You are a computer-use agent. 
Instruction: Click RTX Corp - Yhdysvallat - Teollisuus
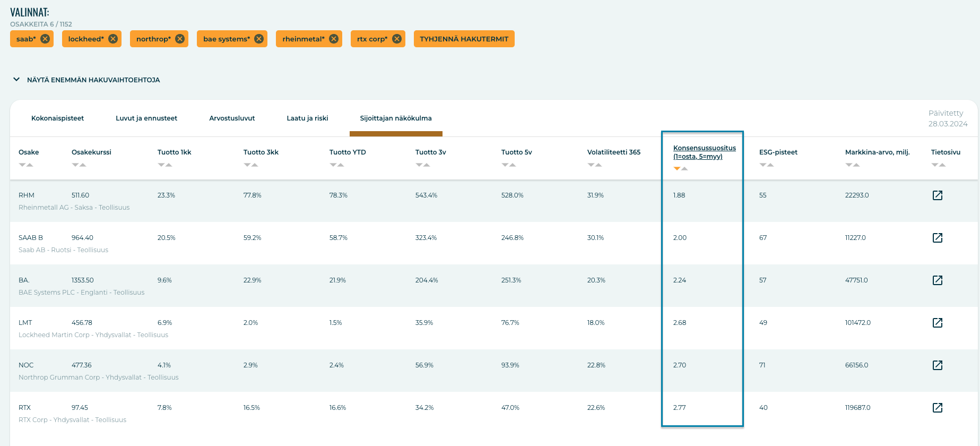click(x=73, y=420)
